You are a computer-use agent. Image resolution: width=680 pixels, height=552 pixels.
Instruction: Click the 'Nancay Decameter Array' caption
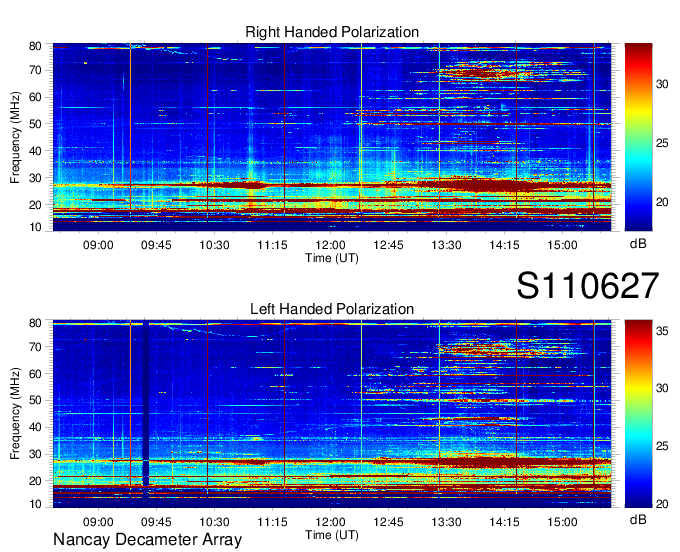click(147, 540)
